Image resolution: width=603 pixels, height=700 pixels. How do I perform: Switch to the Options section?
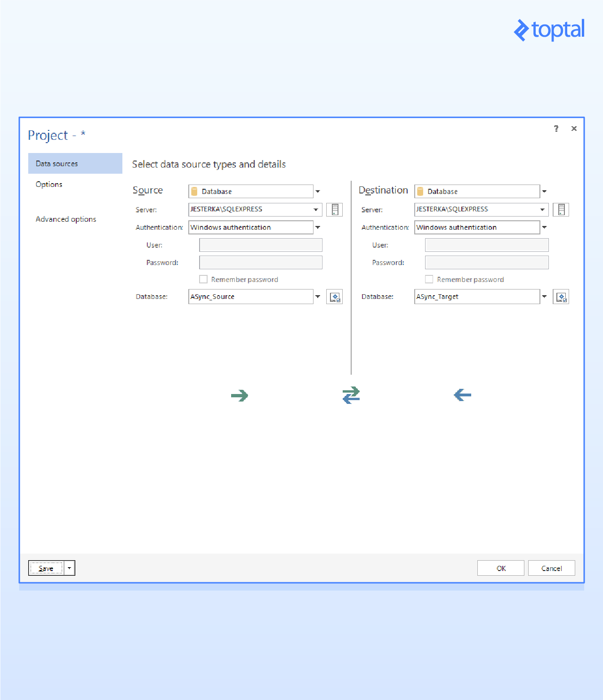click(x=49, y=184)
